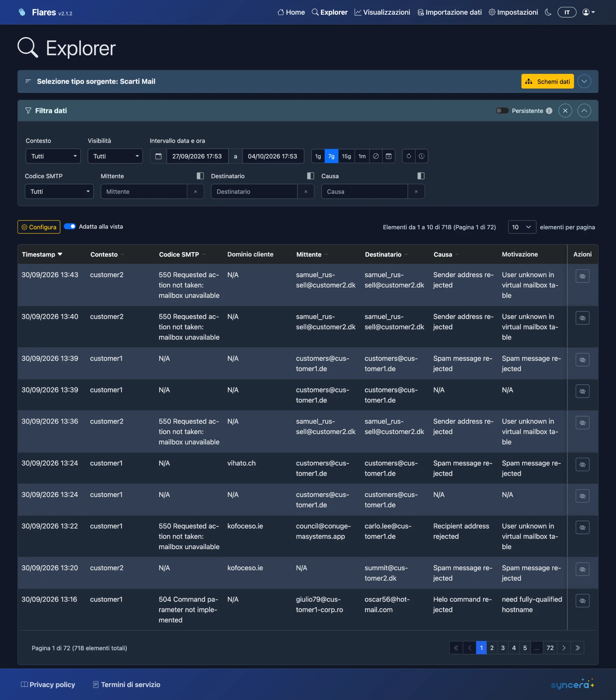
Task: Open Privacy policy link
Action: (48, 685)
